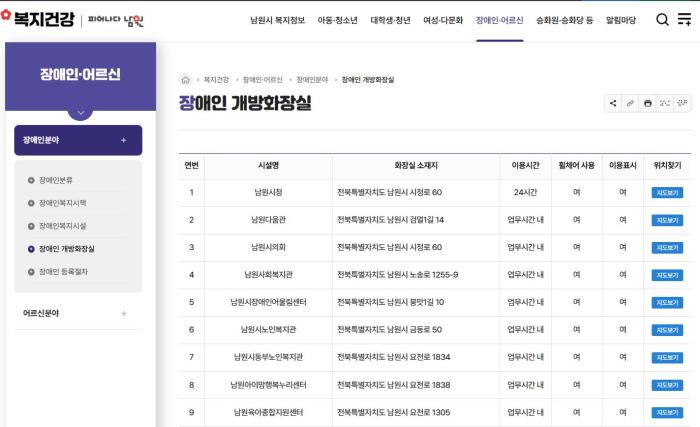Click 지도보기 for 남원시의회

(x=667, y=247)
